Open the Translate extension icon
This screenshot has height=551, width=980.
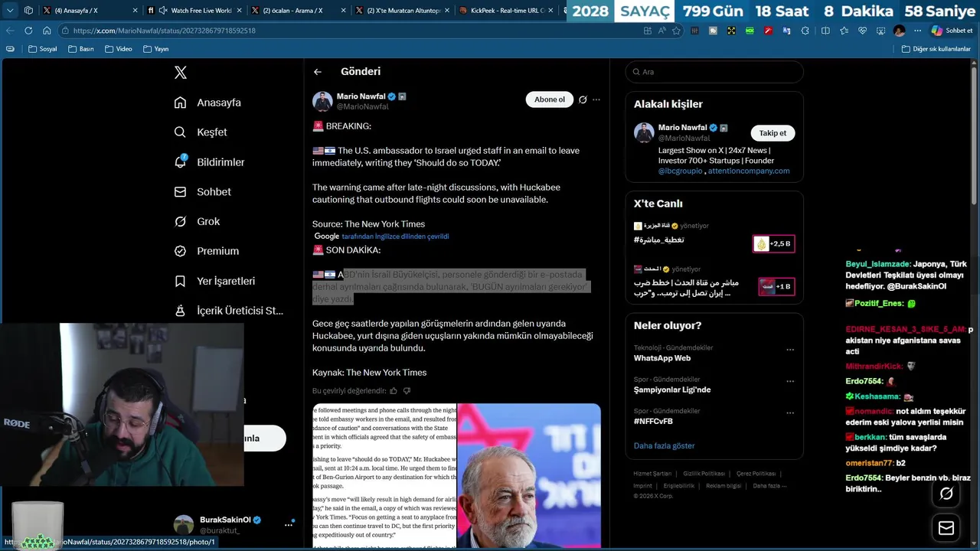[786, 31]
